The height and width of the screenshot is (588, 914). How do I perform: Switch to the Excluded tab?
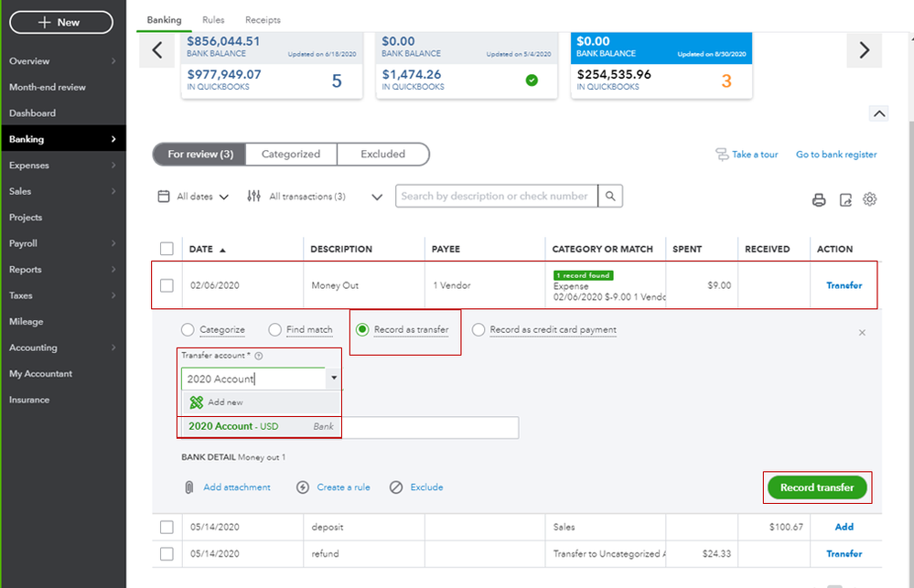(x=383, y=155)
